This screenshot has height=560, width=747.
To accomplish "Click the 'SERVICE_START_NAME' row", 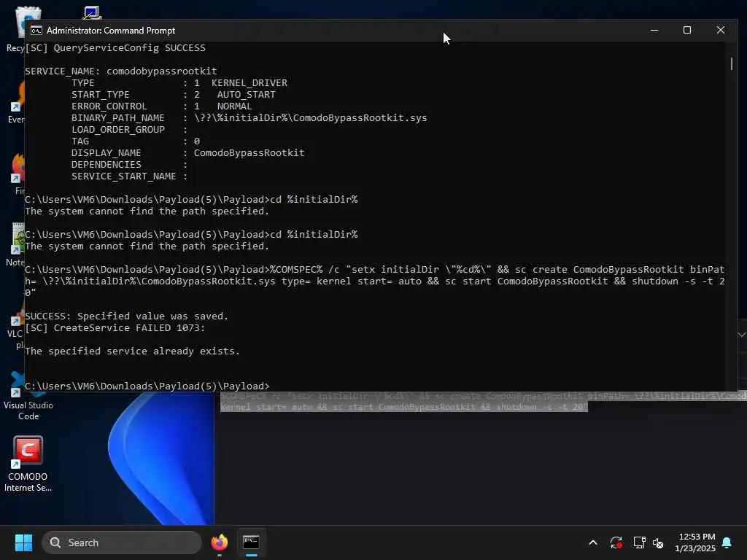I will pos(129,176).
